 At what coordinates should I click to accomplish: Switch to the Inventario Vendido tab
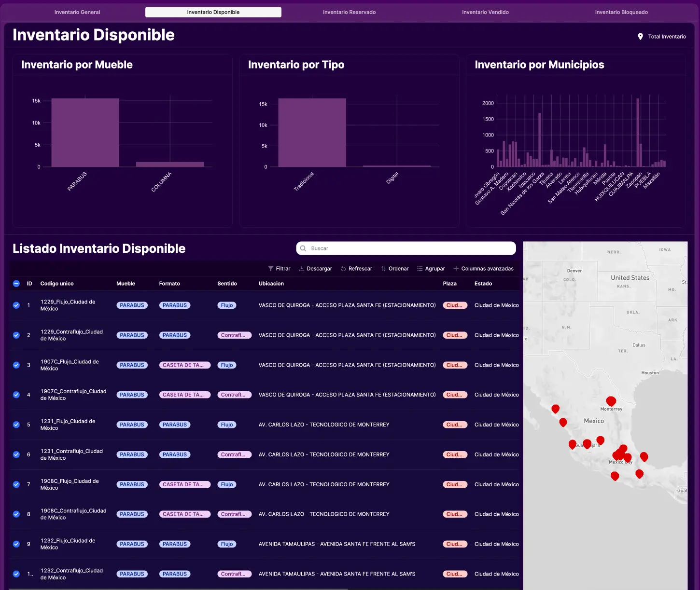coord(485,12)
